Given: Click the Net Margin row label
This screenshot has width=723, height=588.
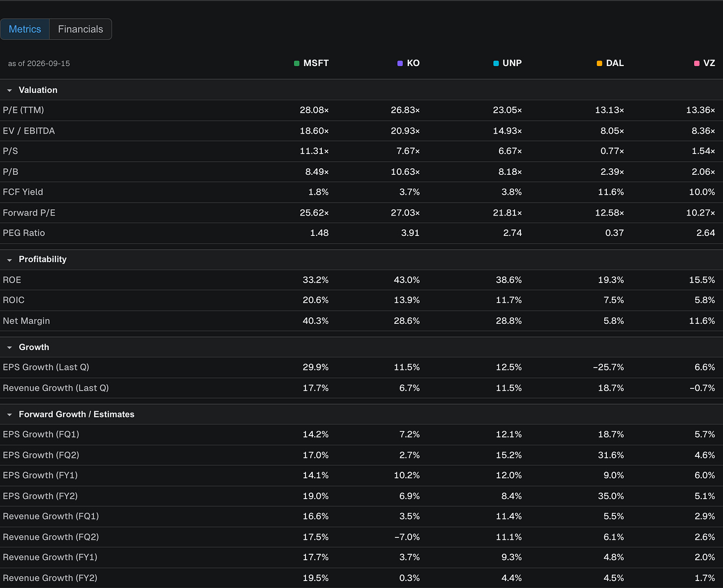Looking at the screenshot, I should pyautogui.click(x=26, y=321).
